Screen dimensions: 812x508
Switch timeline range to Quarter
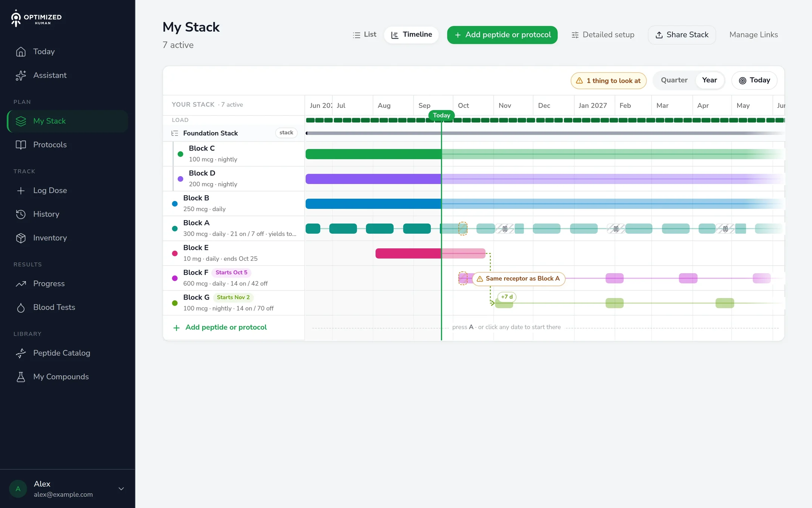pyautogui.click(x=674, y=80)
